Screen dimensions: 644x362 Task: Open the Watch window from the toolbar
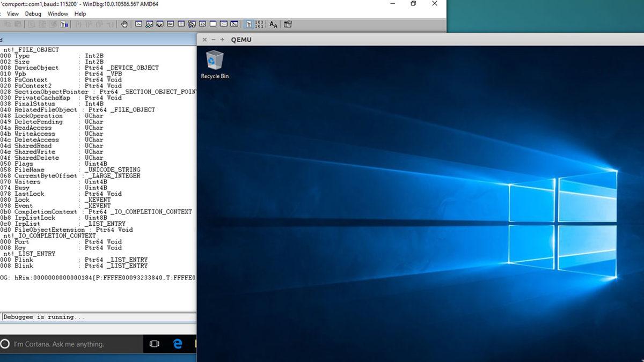(x=149, y=24)
